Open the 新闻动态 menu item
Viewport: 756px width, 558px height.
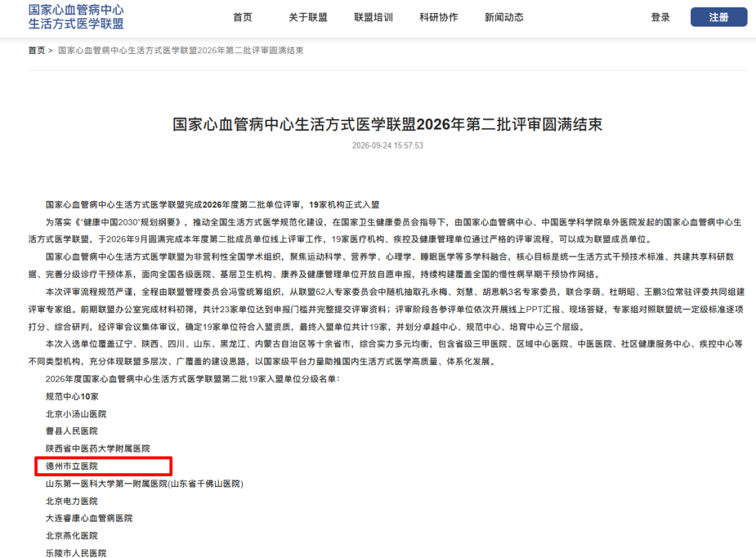coord(504,18)
